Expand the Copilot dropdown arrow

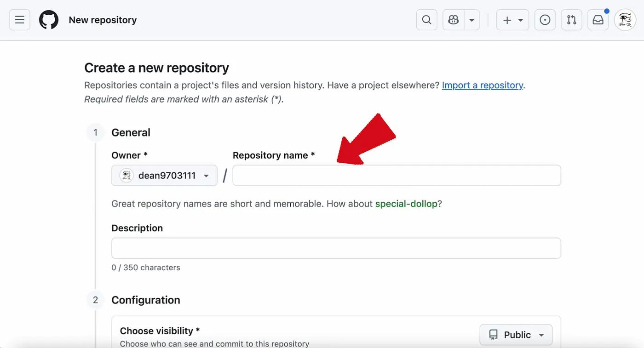tap(472, 20)
